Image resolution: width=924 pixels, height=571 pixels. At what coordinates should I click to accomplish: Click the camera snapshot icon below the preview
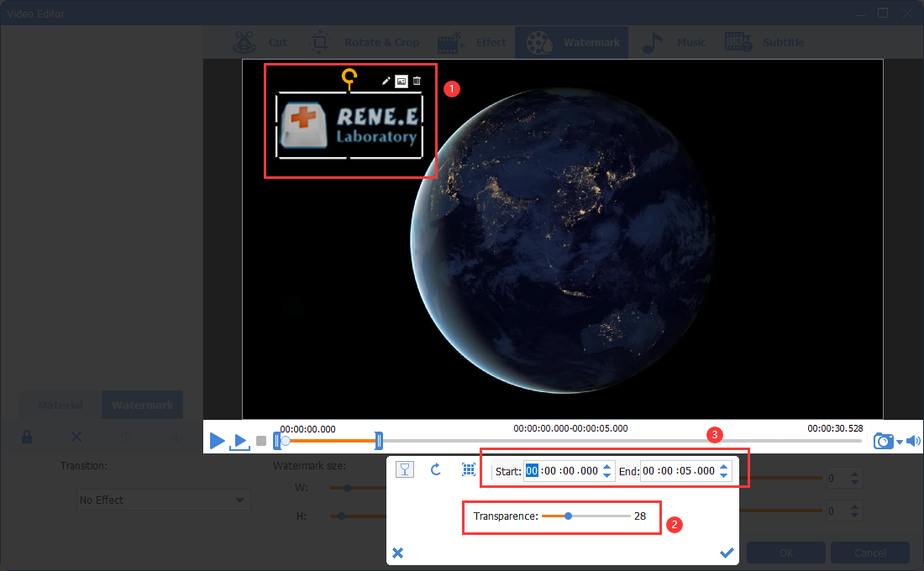pos(883,440)
